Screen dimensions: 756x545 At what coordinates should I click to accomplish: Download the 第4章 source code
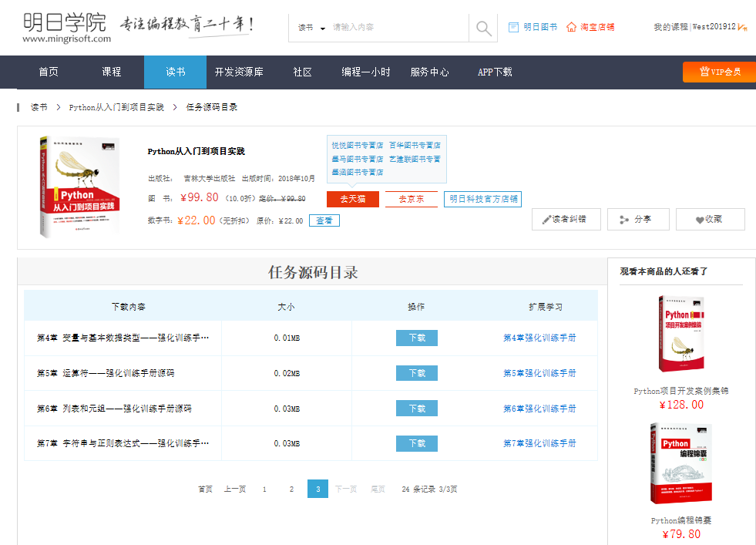pos(417,338)
